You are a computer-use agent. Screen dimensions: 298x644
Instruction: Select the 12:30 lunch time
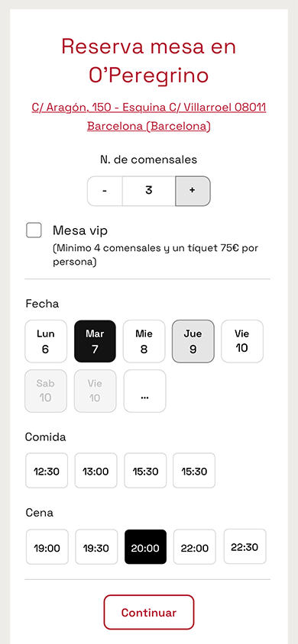click(x=47, y=471)
